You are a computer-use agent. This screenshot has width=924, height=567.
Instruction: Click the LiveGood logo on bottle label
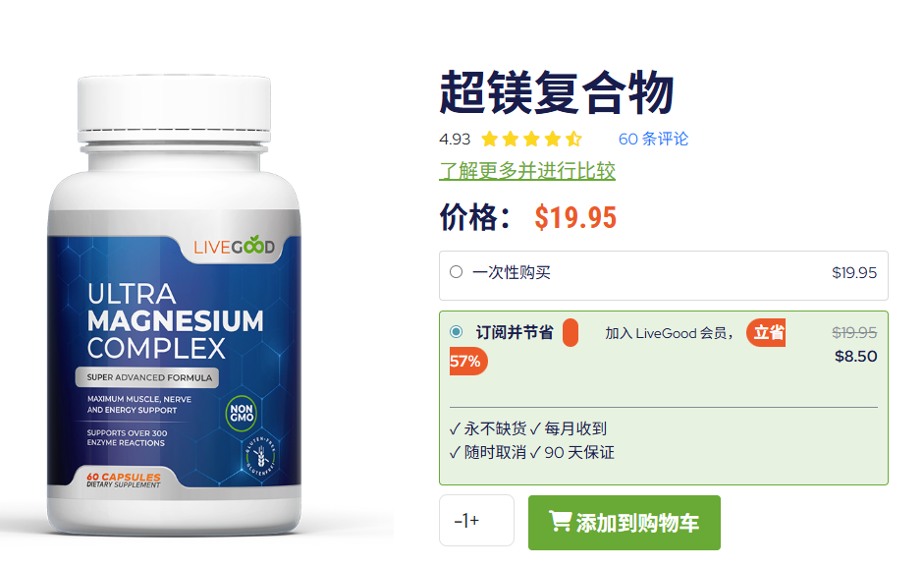234,246
